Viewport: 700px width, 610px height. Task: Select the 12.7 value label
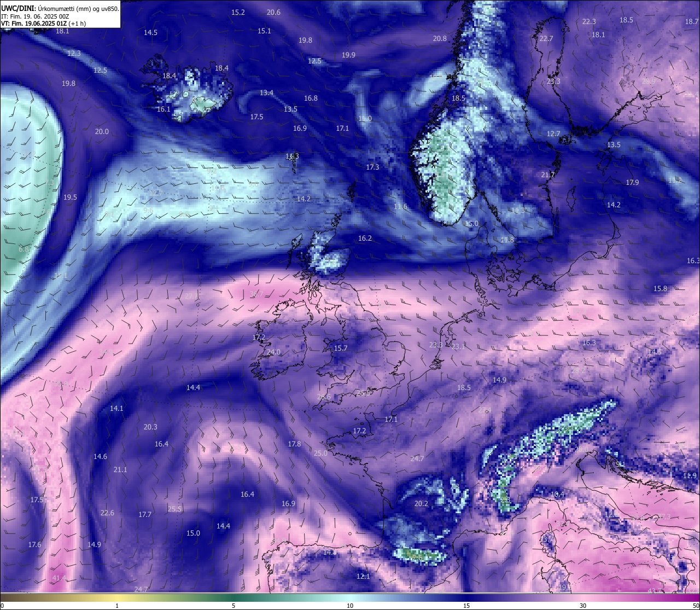click(x=553, y=133)
